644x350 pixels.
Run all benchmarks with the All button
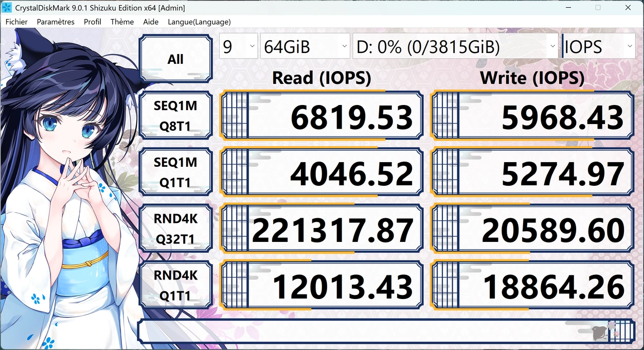[175, 59]
